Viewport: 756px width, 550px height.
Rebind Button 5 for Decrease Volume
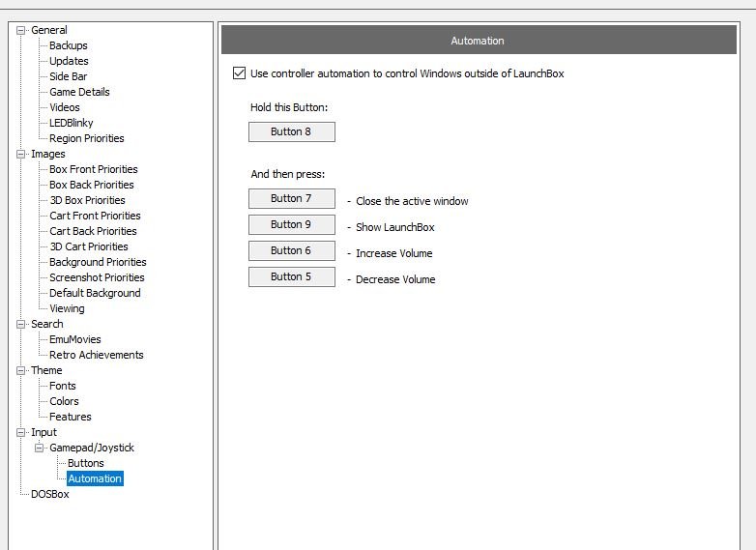(292, 276)
